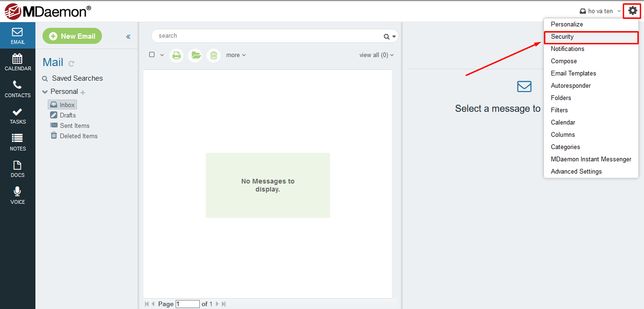Click the delete trash icon in toolbar
The height and width of the screenshot is (309, 644).
click(213, 55)
